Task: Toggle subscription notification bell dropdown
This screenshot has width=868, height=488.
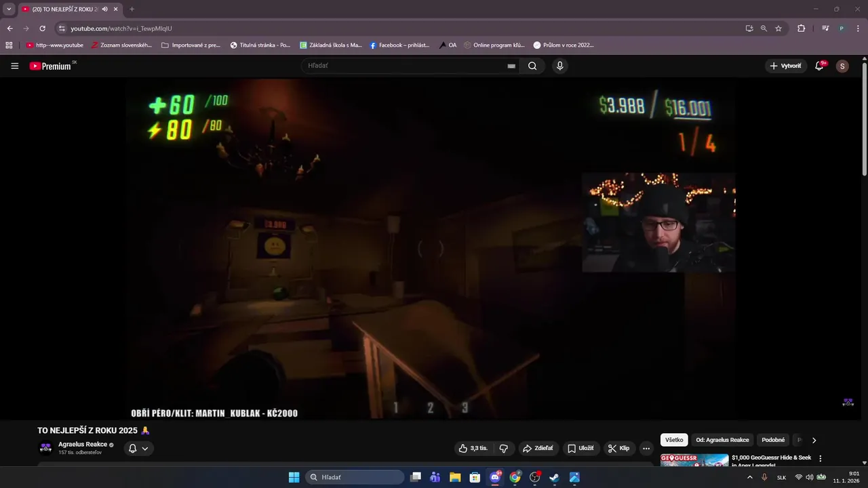Action: coord(138,448)
